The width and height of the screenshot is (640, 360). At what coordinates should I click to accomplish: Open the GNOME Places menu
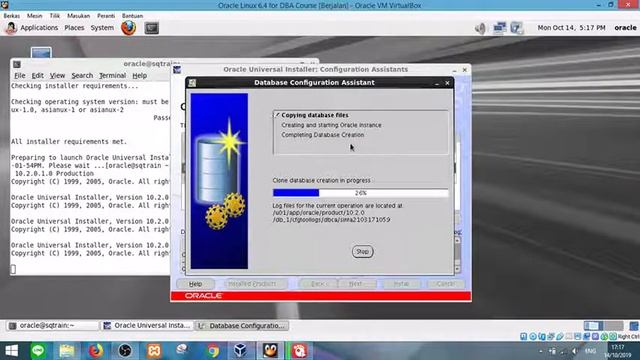tap(74, 28)
